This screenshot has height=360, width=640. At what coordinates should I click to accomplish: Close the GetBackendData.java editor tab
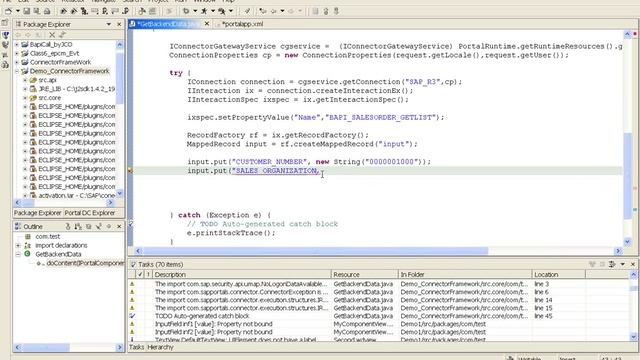coord(207,24)
